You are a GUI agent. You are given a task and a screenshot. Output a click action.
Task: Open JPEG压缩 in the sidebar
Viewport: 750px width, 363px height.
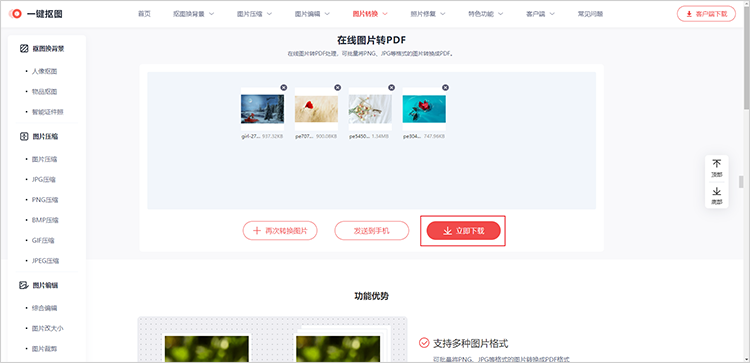(45, 261)
